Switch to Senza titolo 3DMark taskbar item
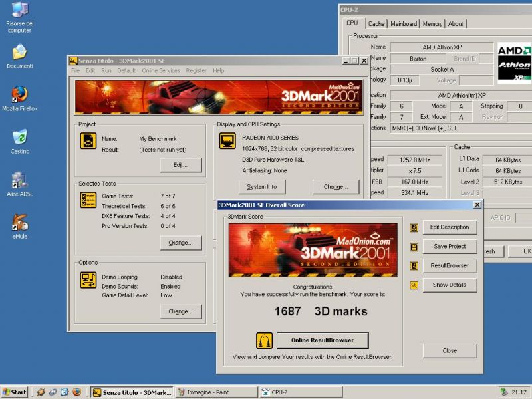This screenshot has height=399, width=532. pos(132,392)
